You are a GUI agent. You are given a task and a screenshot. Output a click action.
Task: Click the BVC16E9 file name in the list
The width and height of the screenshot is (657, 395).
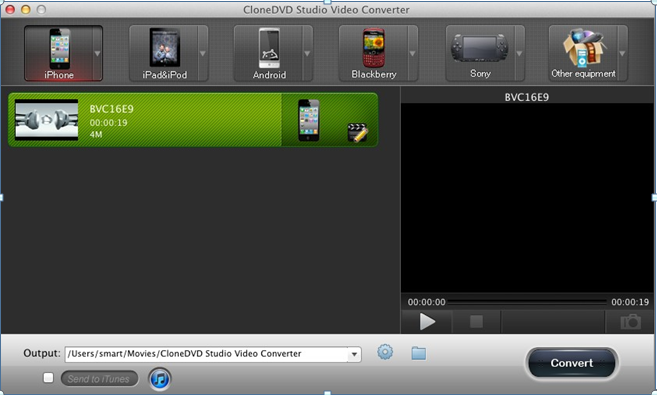111,109
